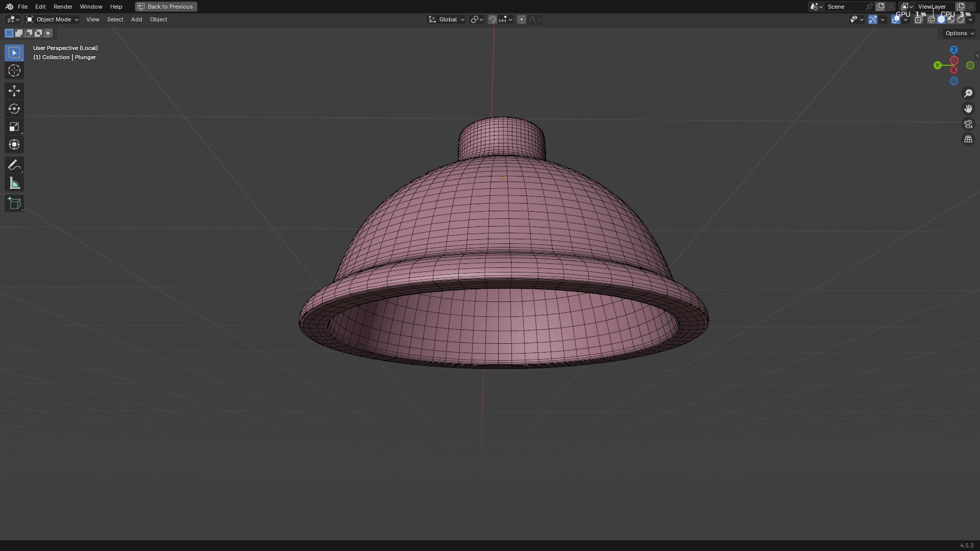Select the Select Box tool

(14, 53)
